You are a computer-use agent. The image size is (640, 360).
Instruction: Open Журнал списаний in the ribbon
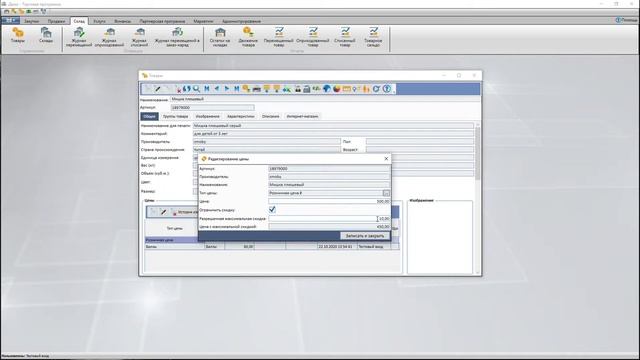tap(139, 37)
